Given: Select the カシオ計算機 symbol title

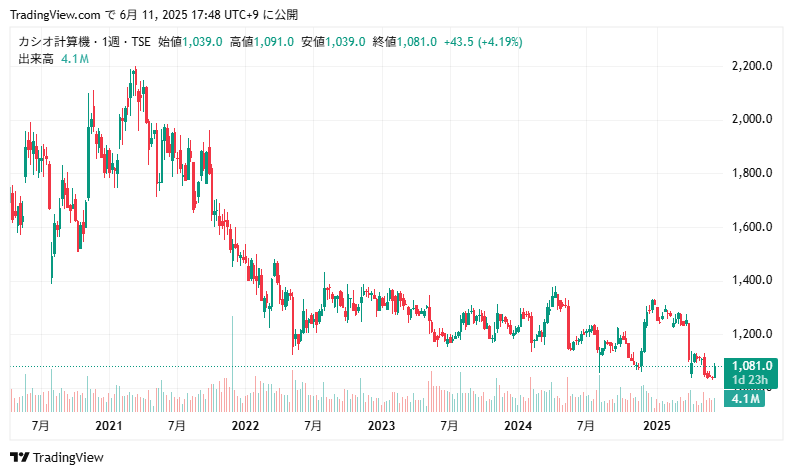Looking at the screenshot, I should [55, 41].
